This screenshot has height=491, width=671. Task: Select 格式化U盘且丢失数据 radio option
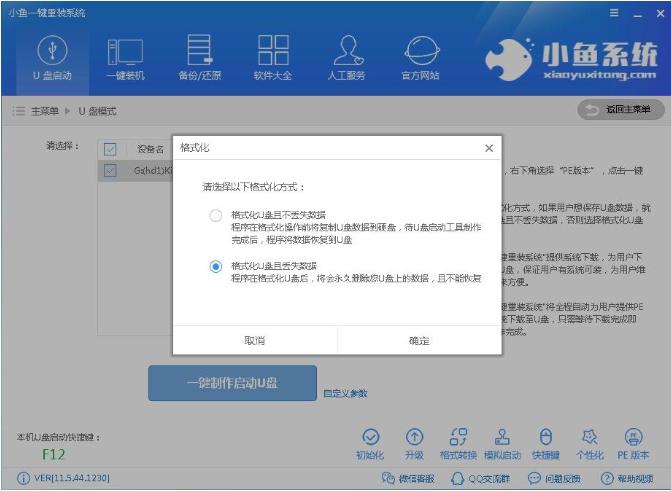[216, 267]
